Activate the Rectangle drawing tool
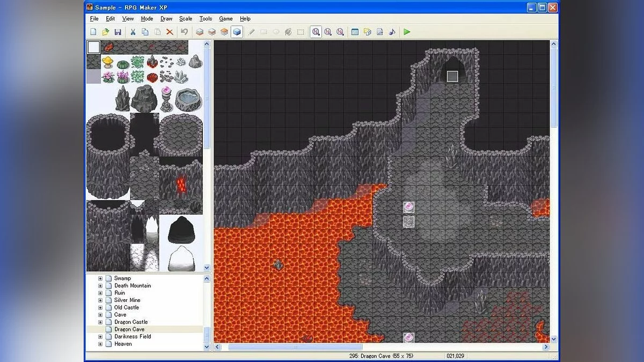The width and height of the screenshot is (644, 362). coord(264,32)
